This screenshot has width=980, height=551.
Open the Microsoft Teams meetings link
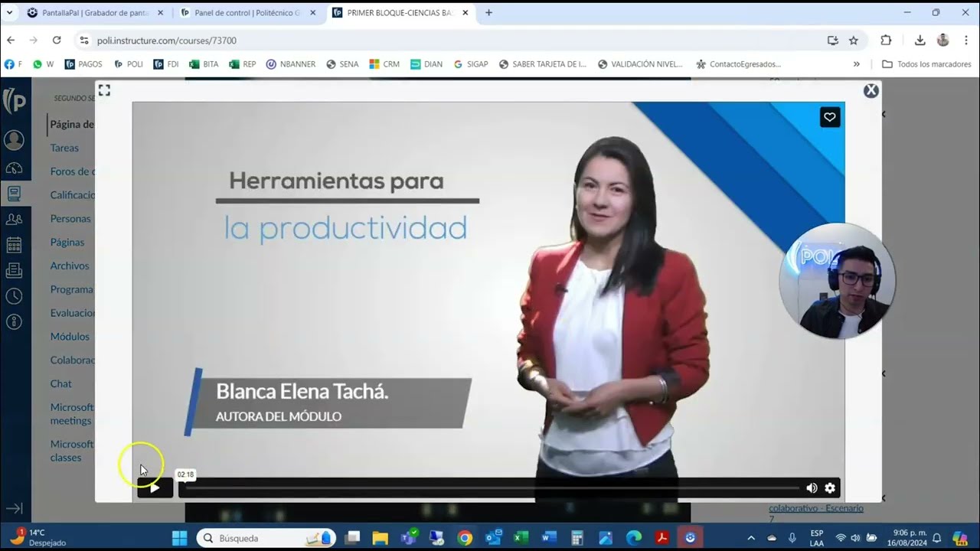coord(71,414)
